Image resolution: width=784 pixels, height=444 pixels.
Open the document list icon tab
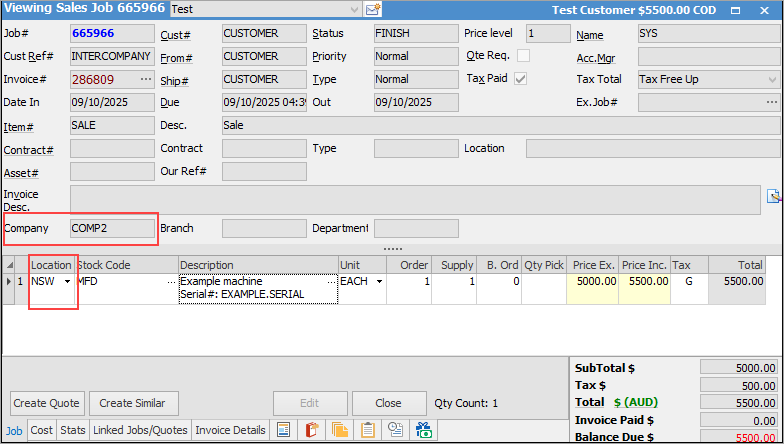point(283,430)
